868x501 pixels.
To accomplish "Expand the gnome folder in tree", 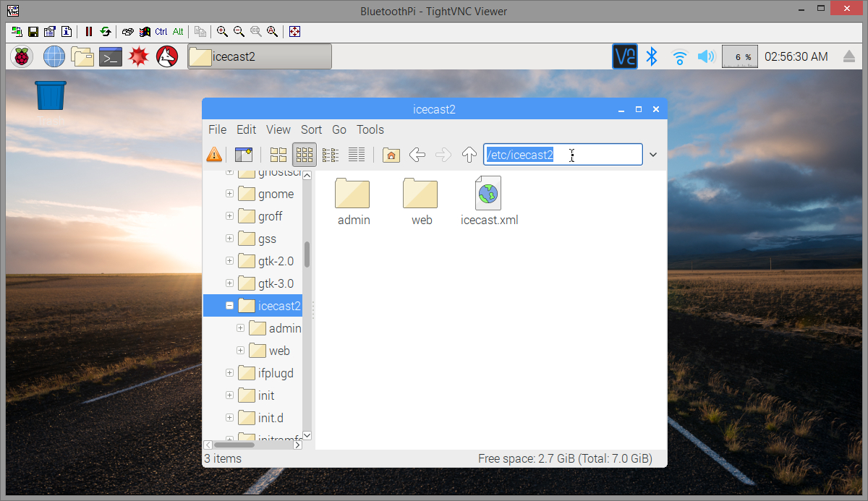I will tap(229, 194).
